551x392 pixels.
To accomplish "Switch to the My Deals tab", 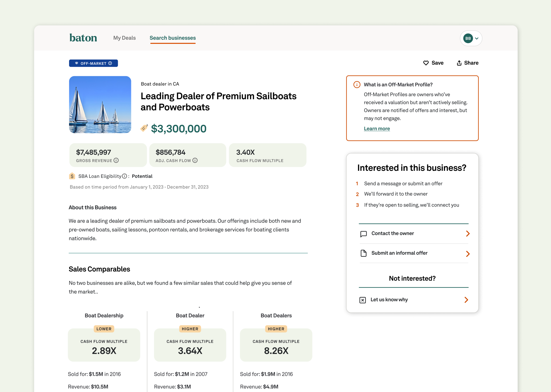I will coord(124,38).
